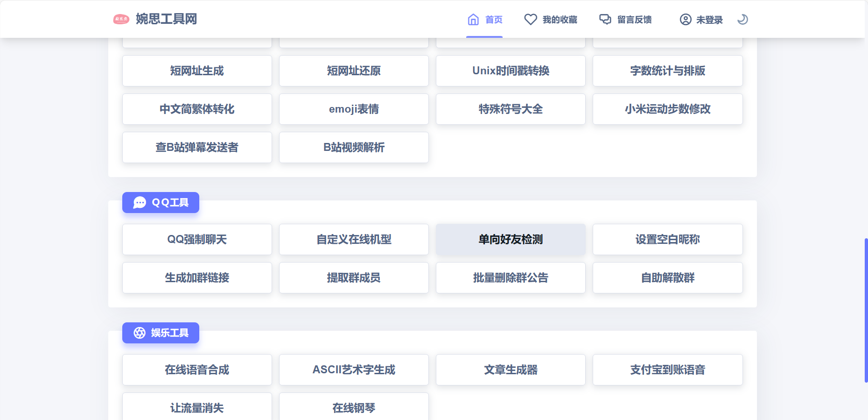Open the 在线语音合成 tool

click(197, 370)
